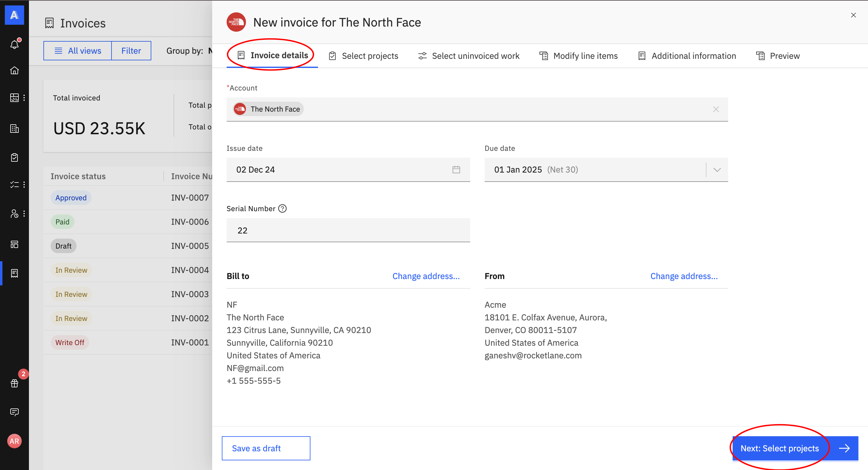Click Serial Number help question icon

click(282, 209)
